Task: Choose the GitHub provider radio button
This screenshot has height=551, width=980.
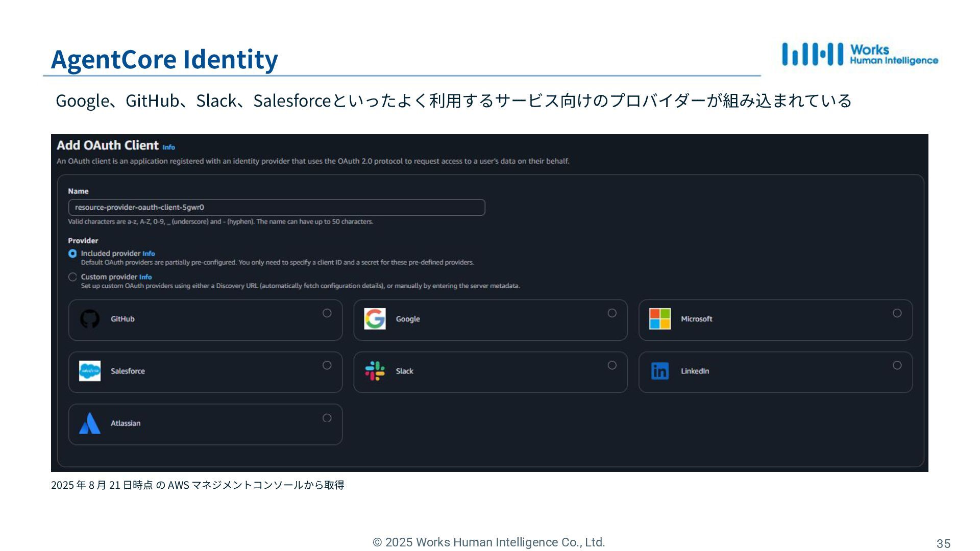Action: (x=327, y=313)
